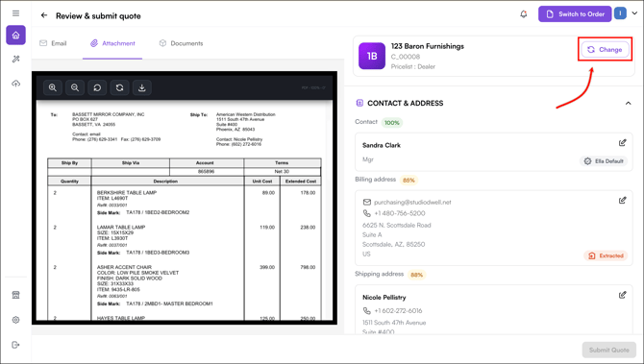The image size is (644, 364).
Task: Zoom out of the PDF attachment
Action: tap(75, 87)
